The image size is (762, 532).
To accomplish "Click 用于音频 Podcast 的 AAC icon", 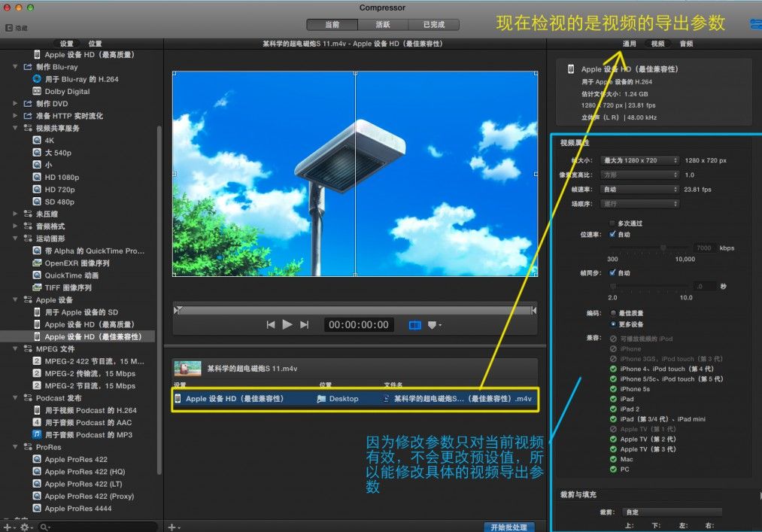I will [37, 422].
